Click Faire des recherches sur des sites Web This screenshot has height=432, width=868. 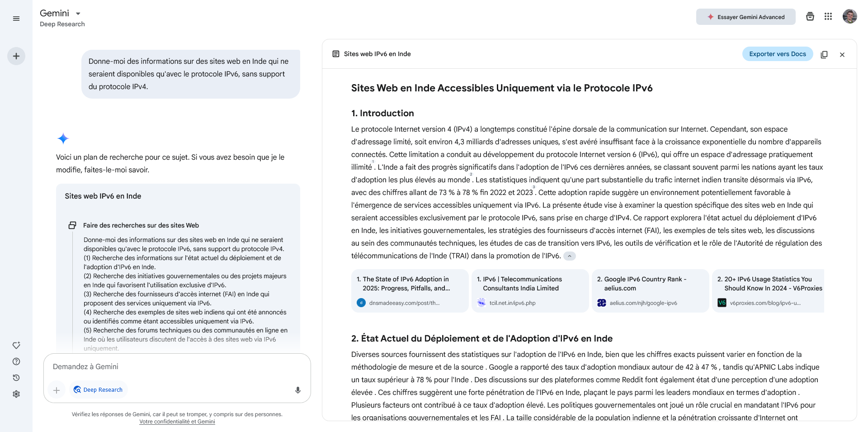click(141, 225)
